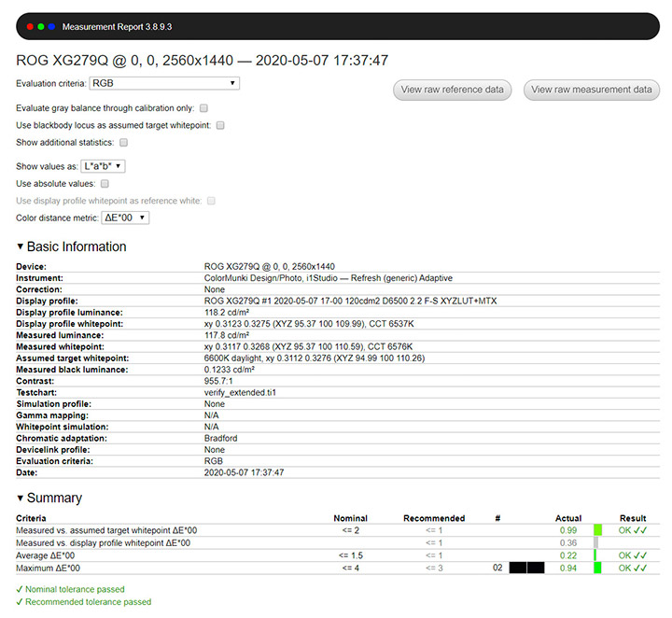This screenshot has width=672, height=618.
Task: Collapse the Summary section
Action: point(49,498)
